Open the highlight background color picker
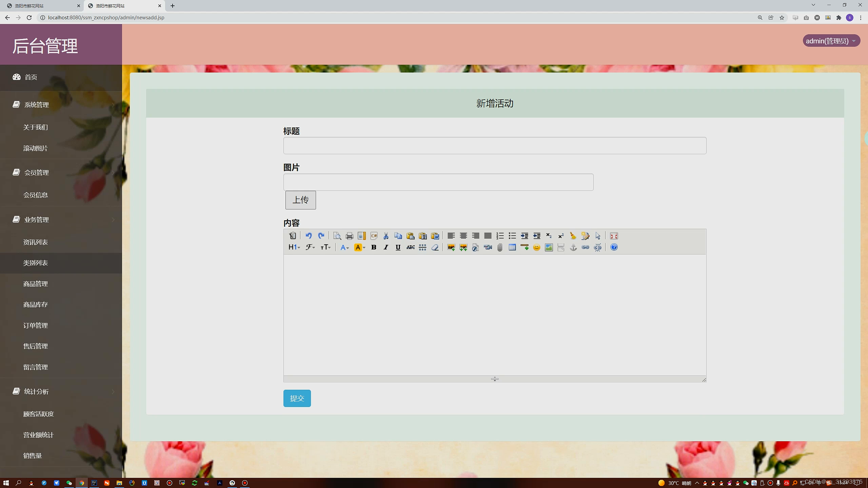The image size is (868, 488). tap(359, 247)
